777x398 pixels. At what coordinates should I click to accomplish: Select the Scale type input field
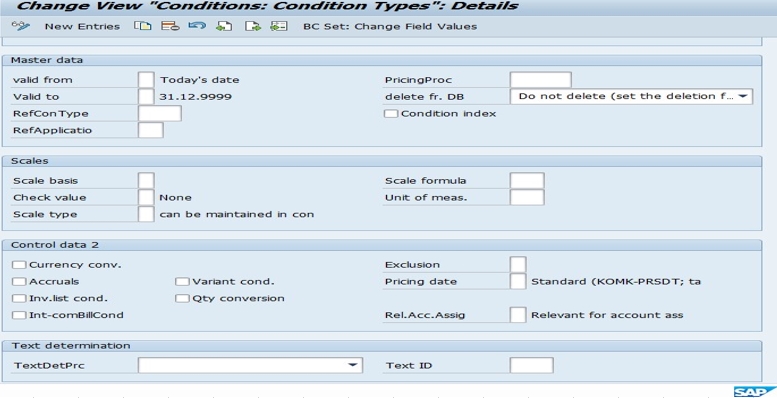point(146,214)
